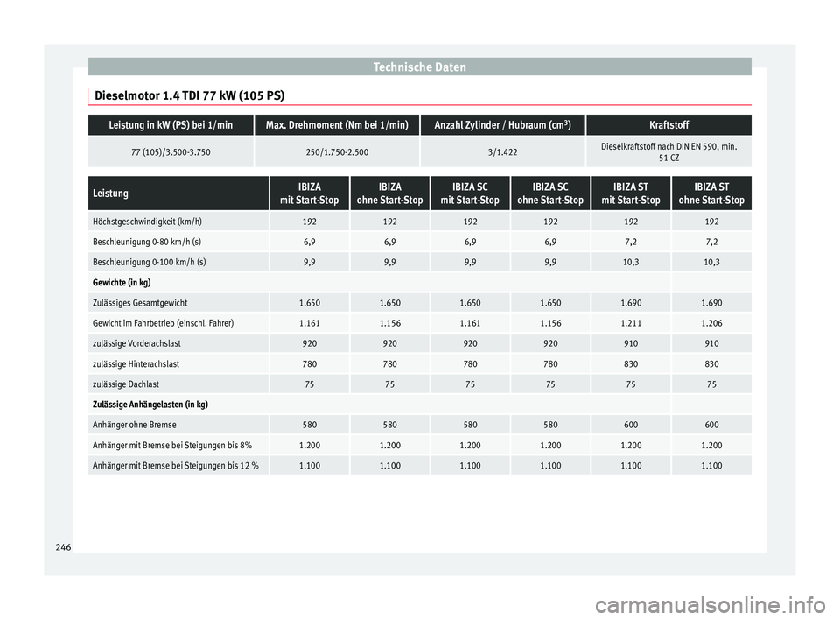The height and width of the screenshot is (620, 840).
Task: Open the carmanualsonline.info watermark link
Action: point(710,606)
